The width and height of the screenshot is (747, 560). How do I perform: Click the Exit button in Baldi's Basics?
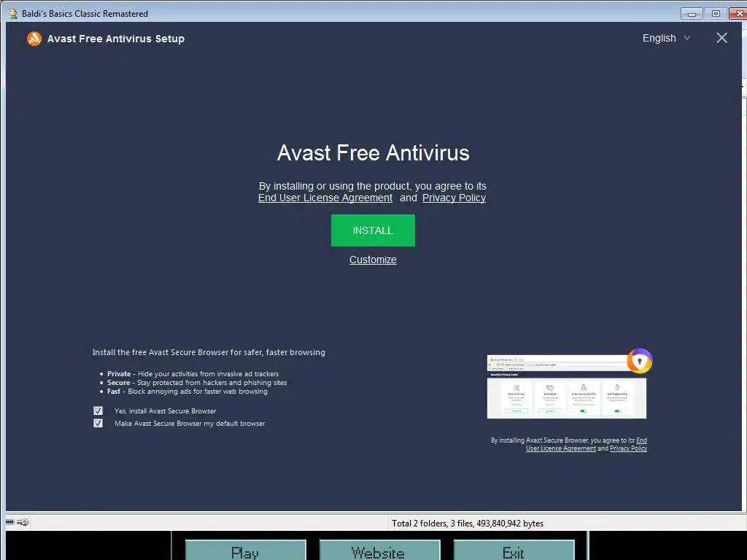click(x=514, y=550)
